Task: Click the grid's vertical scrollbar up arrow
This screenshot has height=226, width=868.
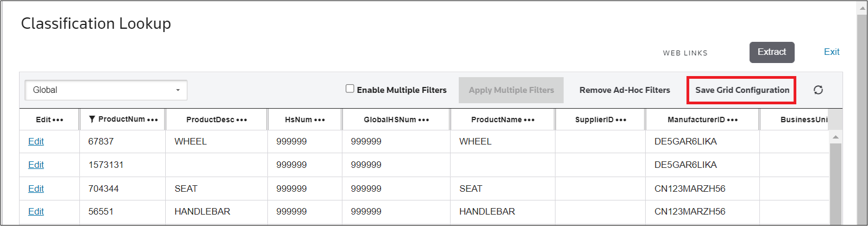Action: [x=835, y=137]
